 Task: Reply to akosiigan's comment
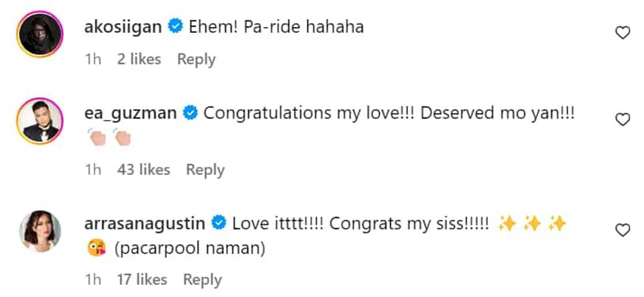196,59
